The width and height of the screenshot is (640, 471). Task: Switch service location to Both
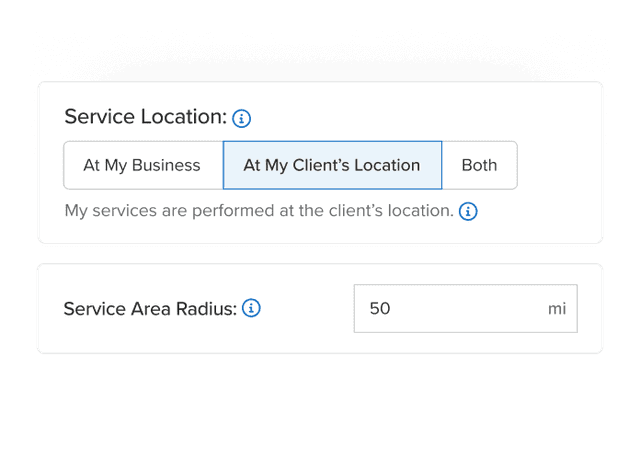(479, 165)
